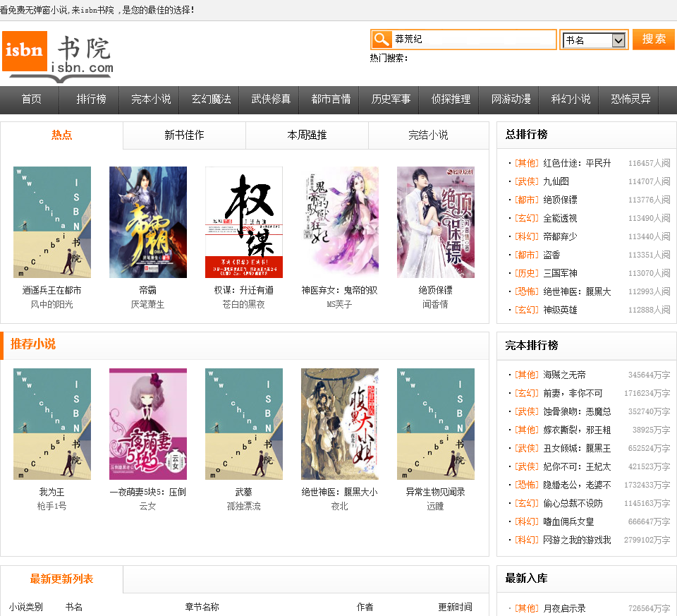677x616 pixels.
Task: Open 科幻小说 category
Action: tap(571, 99)
